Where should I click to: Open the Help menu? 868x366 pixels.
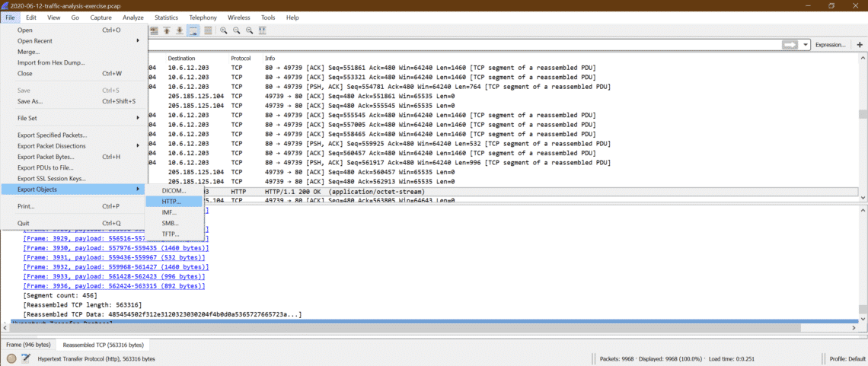[x=292, y=18]
